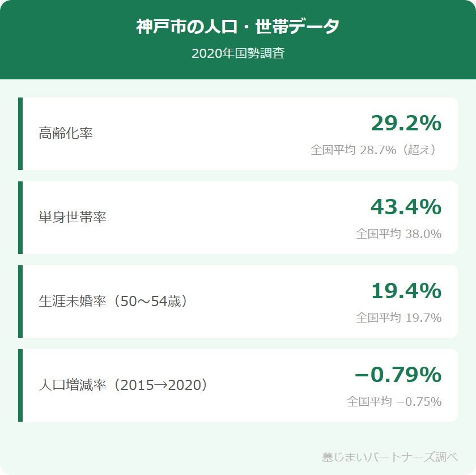Click the title 神戸市の人口・世帯データ

238,27
